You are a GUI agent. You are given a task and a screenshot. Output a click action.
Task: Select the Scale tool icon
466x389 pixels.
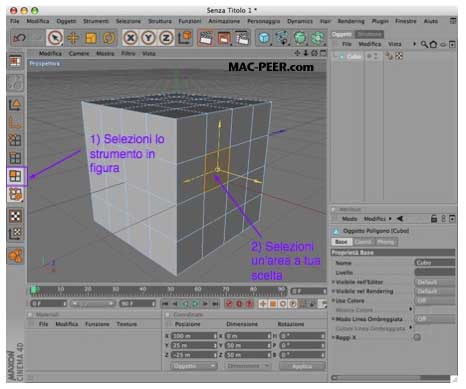(x=90, y=38)
